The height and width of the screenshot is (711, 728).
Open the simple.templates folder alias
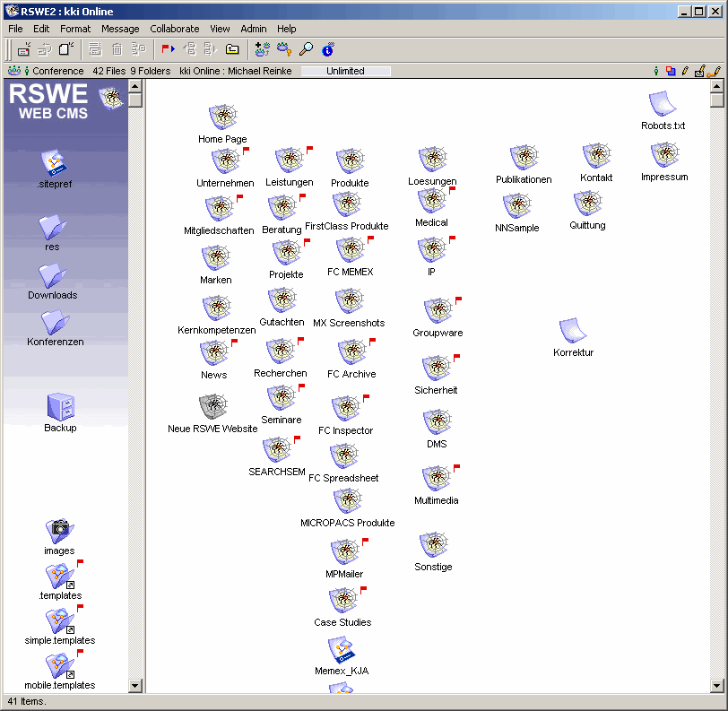(60, 621)
